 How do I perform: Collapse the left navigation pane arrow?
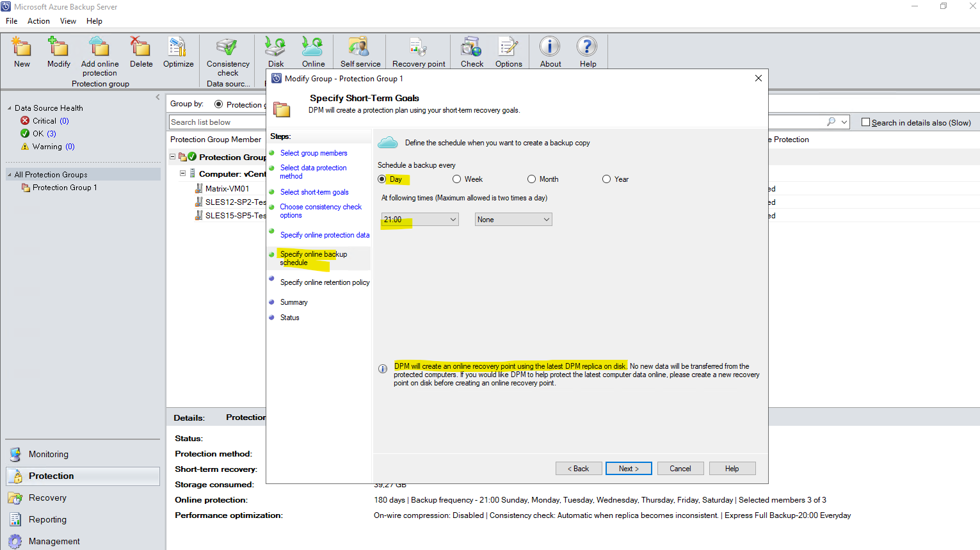pyautogui.click(x=157, y=97)
